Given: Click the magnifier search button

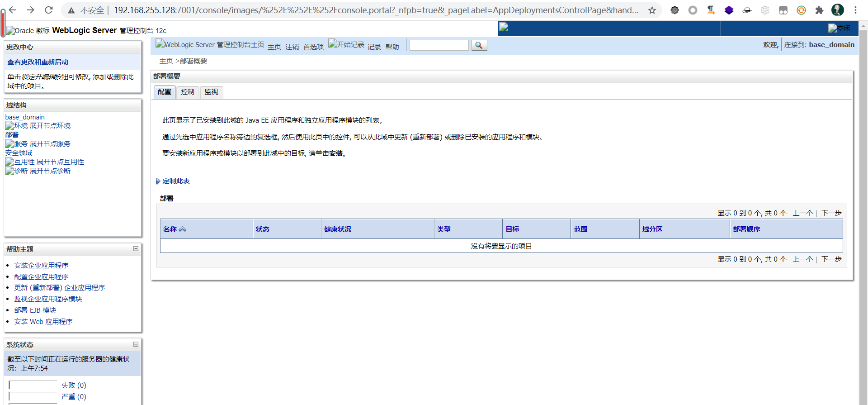Looking at the screenshot, I should [479, 45].
